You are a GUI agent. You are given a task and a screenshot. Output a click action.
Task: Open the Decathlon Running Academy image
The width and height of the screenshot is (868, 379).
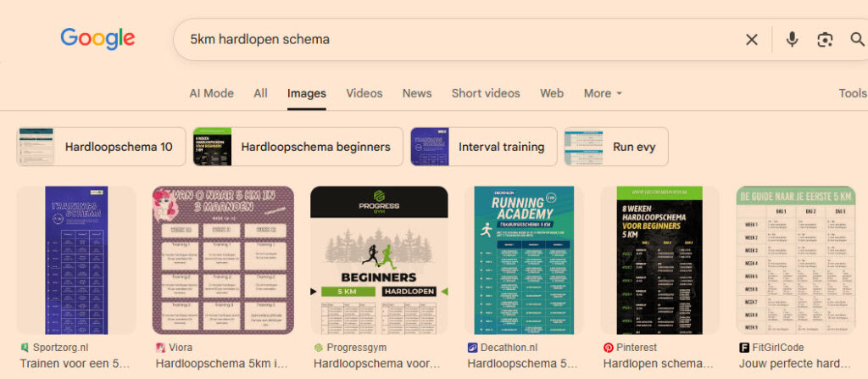[x=524, y=260]
